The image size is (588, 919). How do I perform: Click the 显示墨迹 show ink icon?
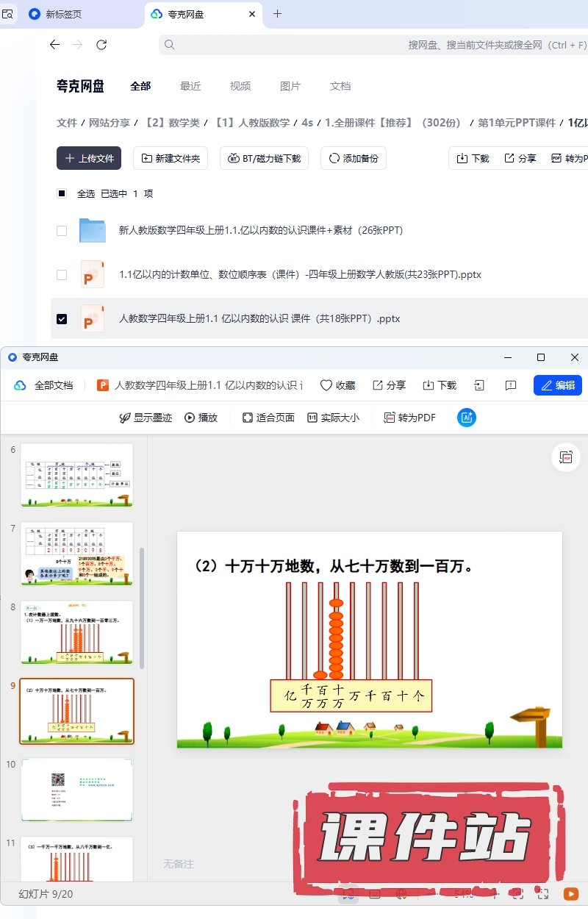(125, 418)
